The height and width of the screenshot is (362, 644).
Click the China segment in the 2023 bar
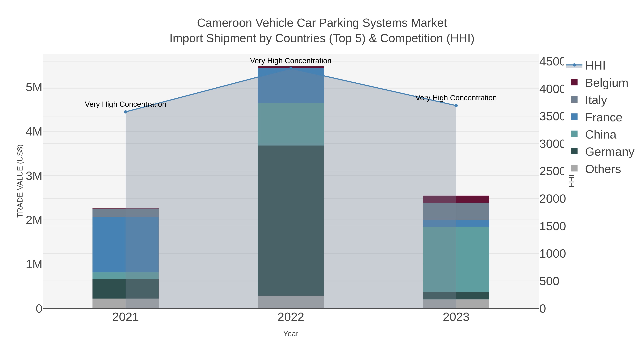pyautogui.click(x=456, y=259)
